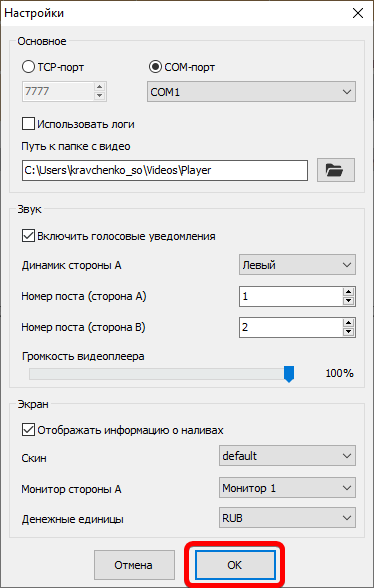Toggle Отображать информацию о наливах checkbox
The image size is (374, 588).
28,430
